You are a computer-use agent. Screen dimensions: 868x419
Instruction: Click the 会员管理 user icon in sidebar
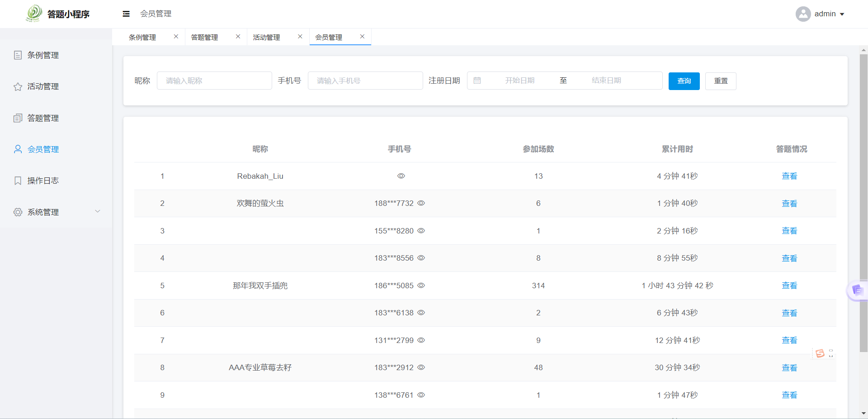point(18,149)
